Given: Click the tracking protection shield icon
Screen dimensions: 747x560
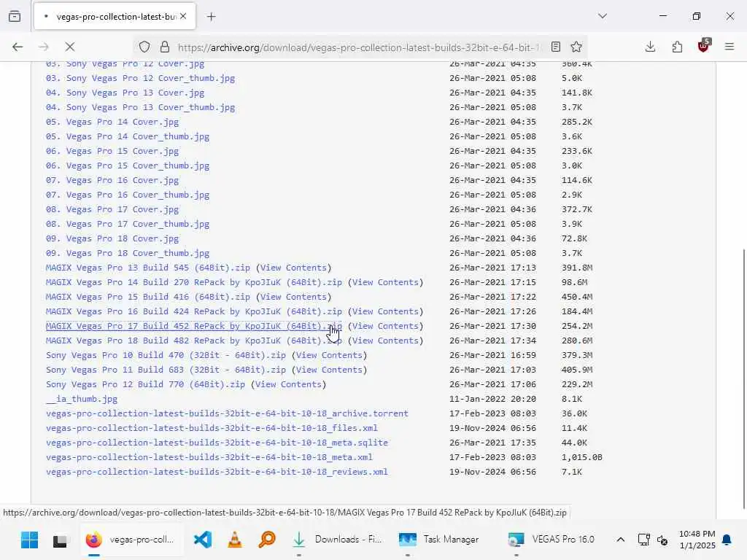Looking at the screenshot, I should point(144,47).
